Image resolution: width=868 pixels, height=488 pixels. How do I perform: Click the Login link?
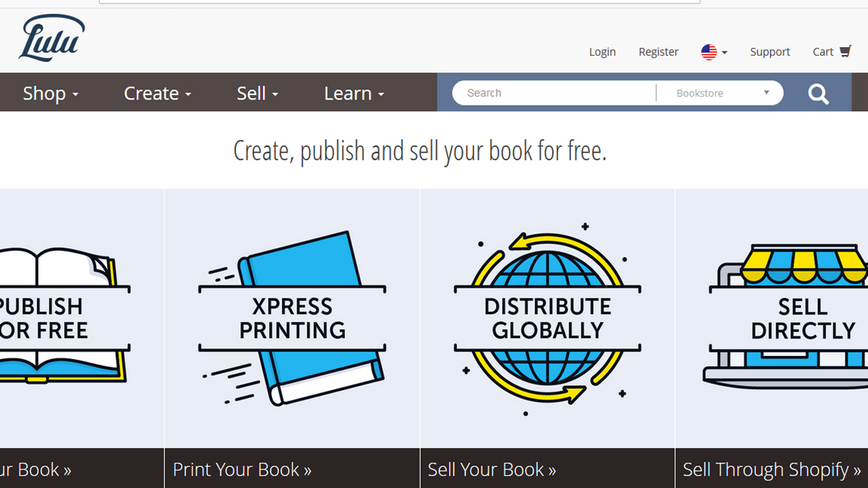[x=602, y=52]
